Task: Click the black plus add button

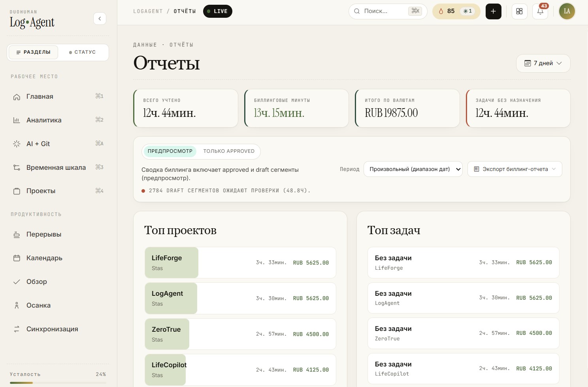Action: click(493, 11)
